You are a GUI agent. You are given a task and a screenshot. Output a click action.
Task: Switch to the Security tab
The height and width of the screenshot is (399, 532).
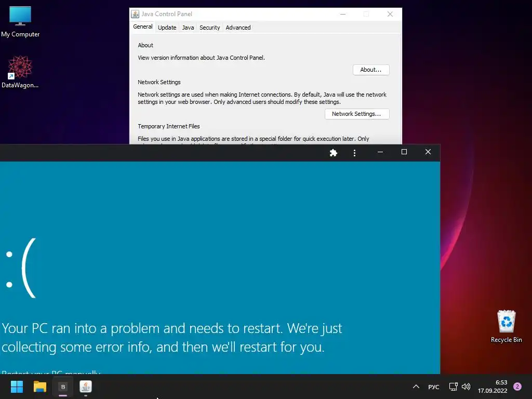210,28
